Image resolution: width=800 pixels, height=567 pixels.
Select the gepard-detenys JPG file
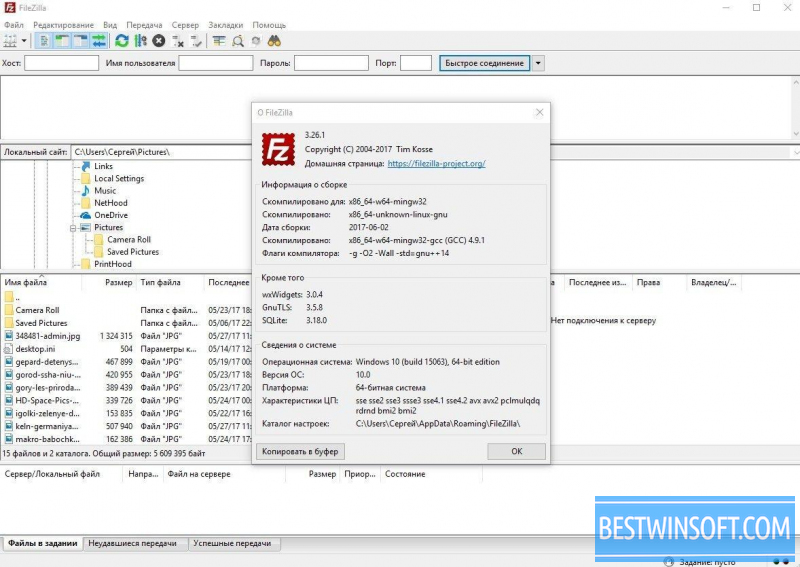pyautogui.click(x=46, y=361)
